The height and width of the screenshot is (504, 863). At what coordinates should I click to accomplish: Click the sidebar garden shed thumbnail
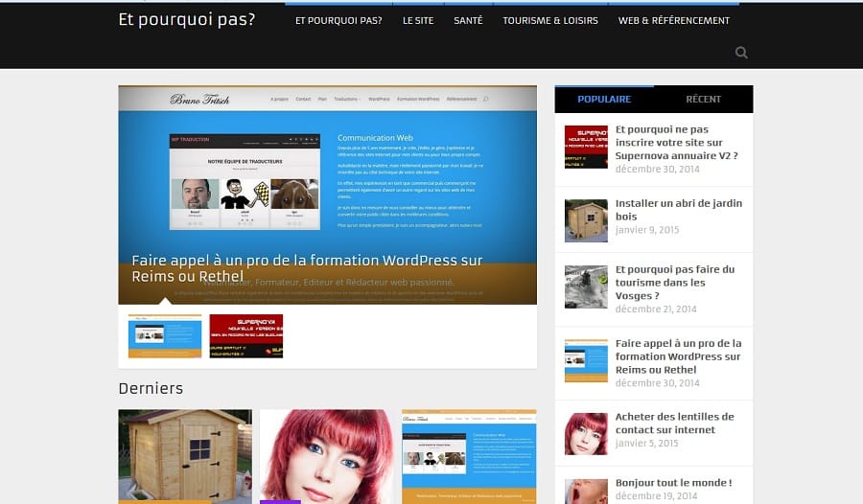point(586,220)
